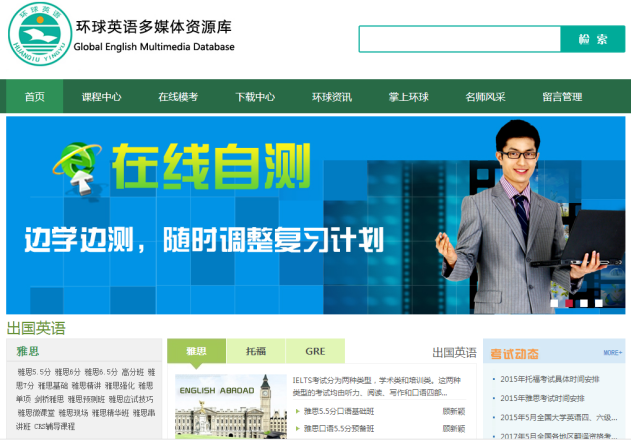The width and height of the screenshot is (631, 440).
Task: Click the 雅思精讲 tag link
Action: pyautogui.click(x=86, y=386)
